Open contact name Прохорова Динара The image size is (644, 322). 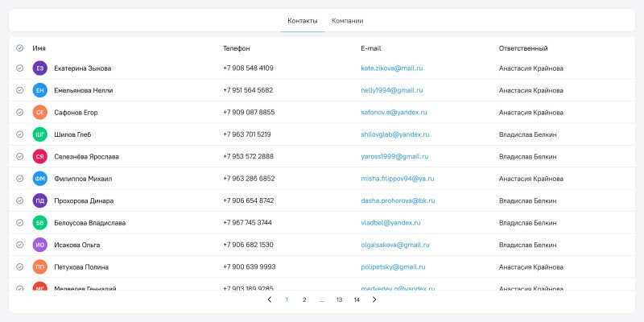[x=84, y=200]
